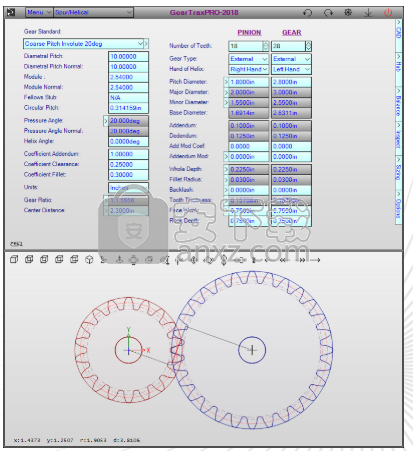Open settings via the gear icon
This screenshot has width=413, height=451.
tap(348, 13)
